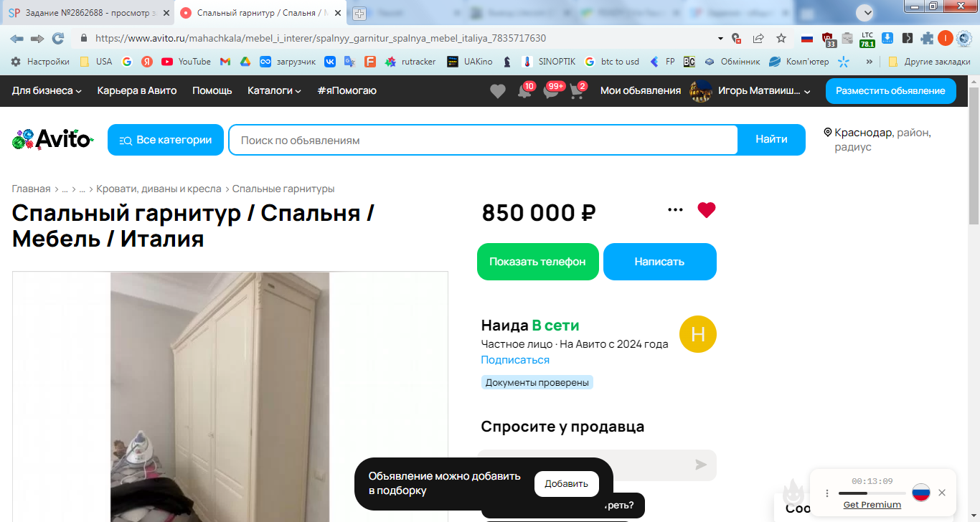Close the Get Premium widget
The height and width of the screenshot is (522, 980).
(x=942, y=493)
